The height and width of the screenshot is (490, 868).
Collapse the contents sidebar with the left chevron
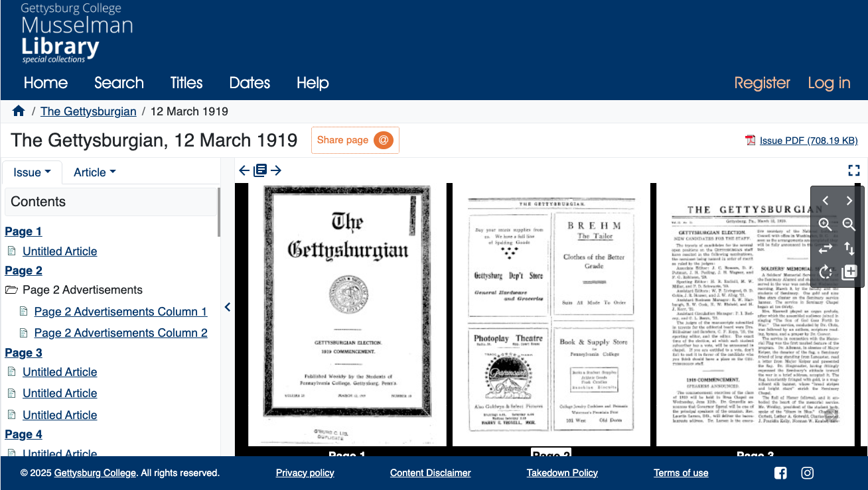227,306
